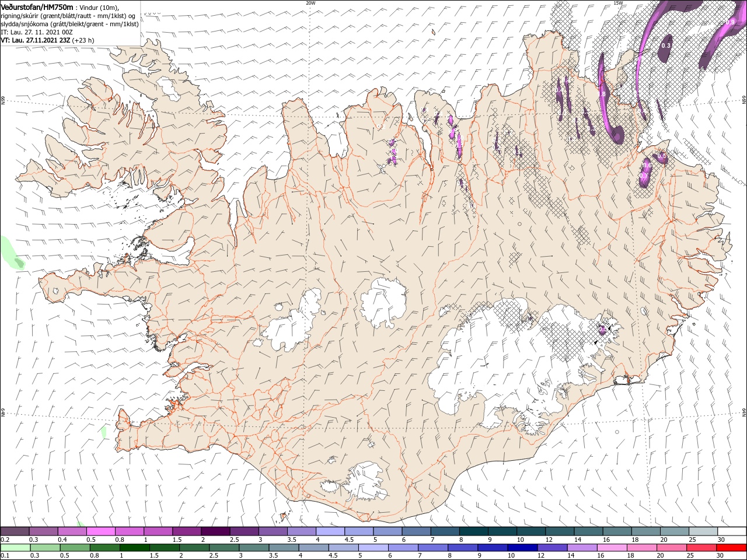Pick the bright red 30 swatch ending the rain scale
The width and height of the screenshot is (747, 560).
pos(732,548)
